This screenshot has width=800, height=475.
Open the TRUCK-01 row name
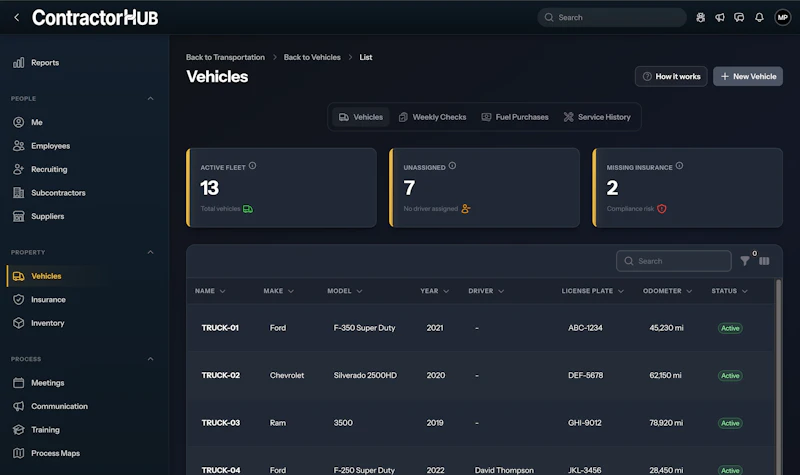(220, 328)
